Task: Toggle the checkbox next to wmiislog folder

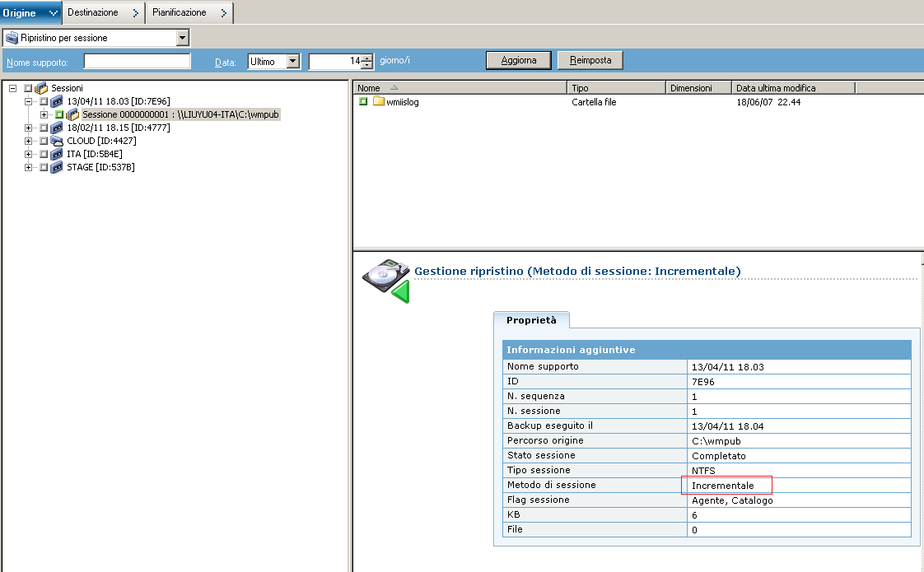Action: [x=363, y=101]
